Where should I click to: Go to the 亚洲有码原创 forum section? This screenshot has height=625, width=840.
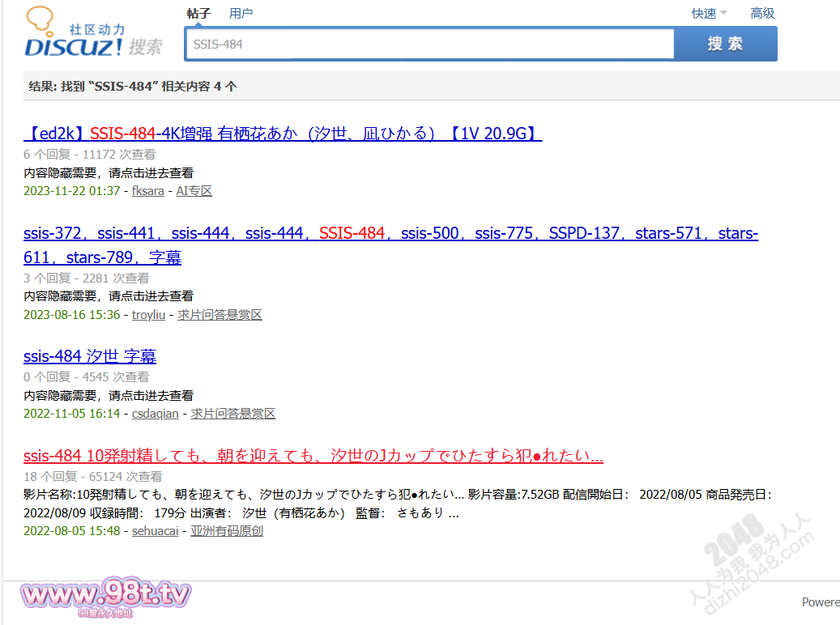(227, 531)
